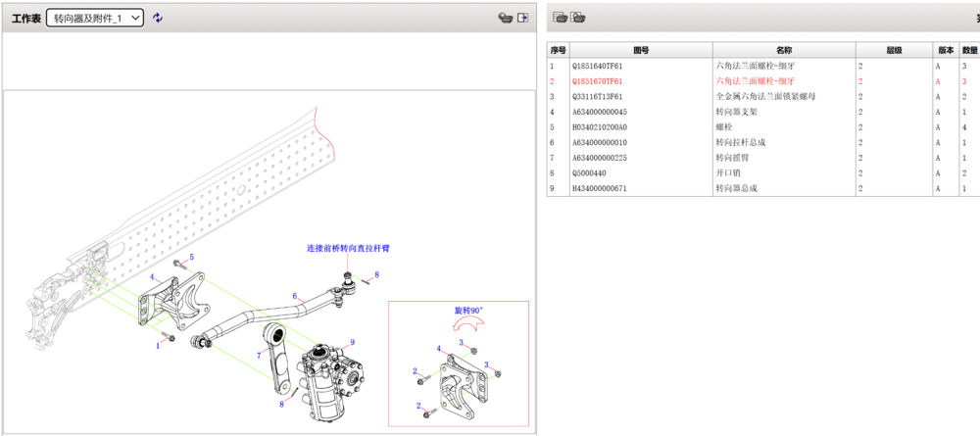This screenshot has width=980, height=436.
Task: Choose the 转向拉杆总成 part row
Action: tap(740, 142)
